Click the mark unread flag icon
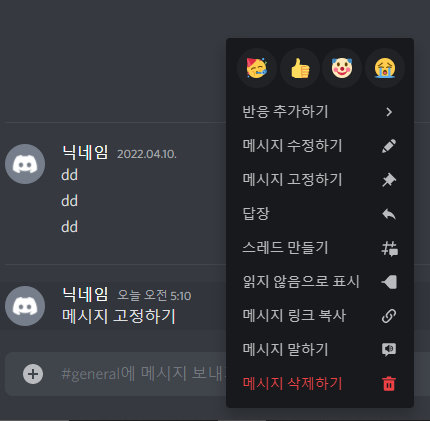The width and height of the screenshot is (430, 421). pos(389,282)
